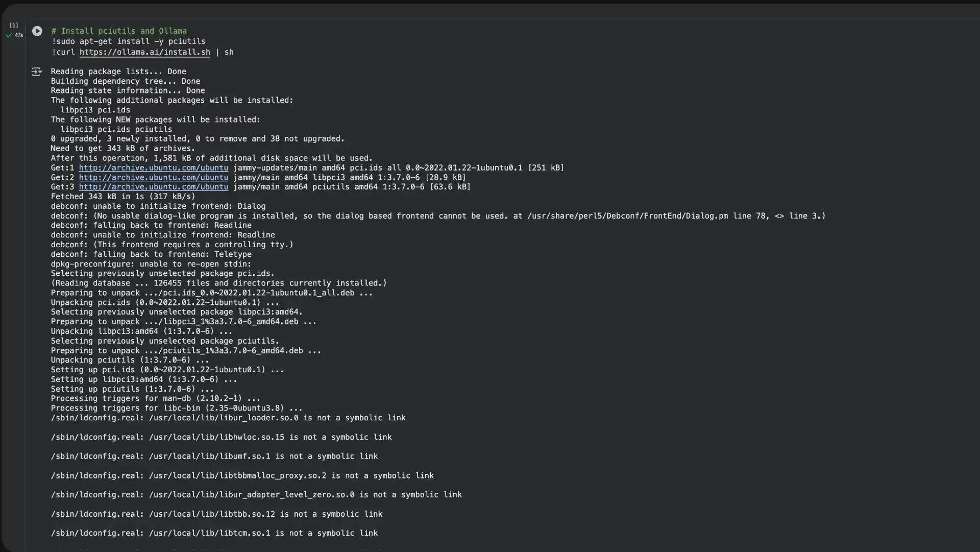
Task: Place cursor in the '# Install pciutils and Ollama' comment
Action: tap(119, 31)
